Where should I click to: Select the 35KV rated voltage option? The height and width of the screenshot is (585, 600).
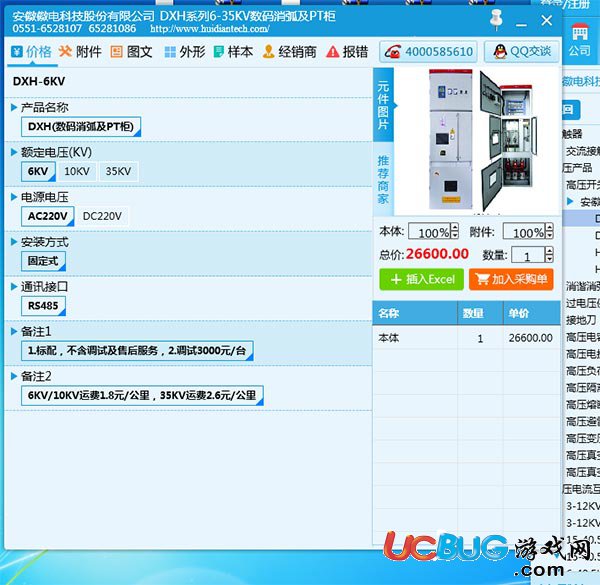[x=119, y=171]
